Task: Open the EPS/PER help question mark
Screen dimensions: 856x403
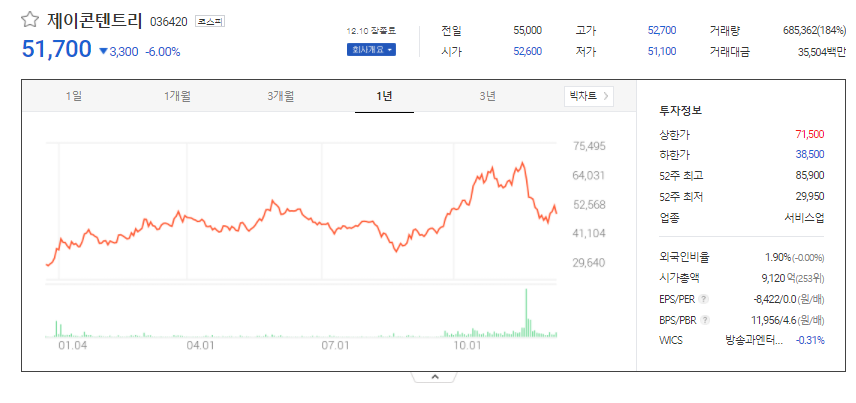Action: tap(704, 299)
